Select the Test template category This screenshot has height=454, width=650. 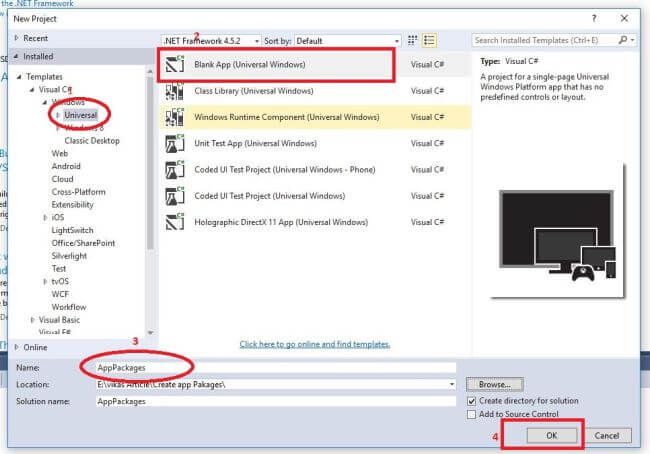(59, 269)
